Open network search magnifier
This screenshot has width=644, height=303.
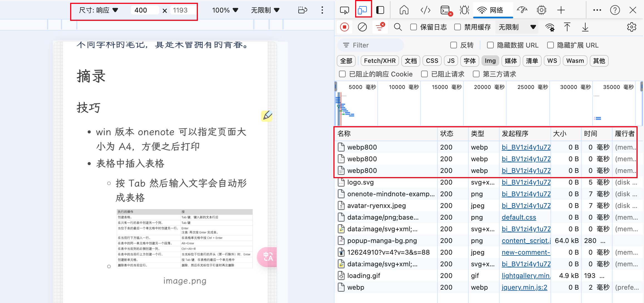398,27
